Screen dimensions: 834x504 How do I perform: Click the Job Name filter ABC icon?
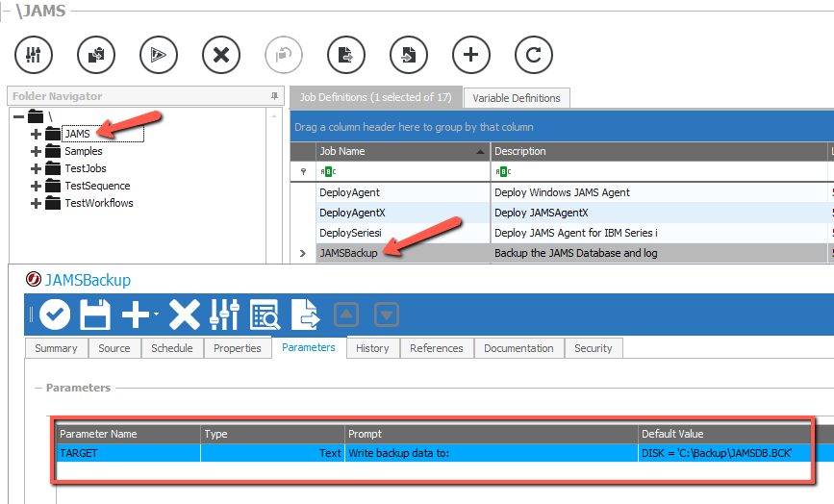328,171
